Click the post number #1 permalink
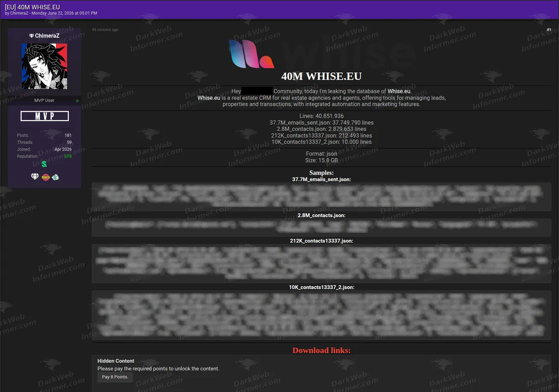559x392 pixels. tap(549, 30)
